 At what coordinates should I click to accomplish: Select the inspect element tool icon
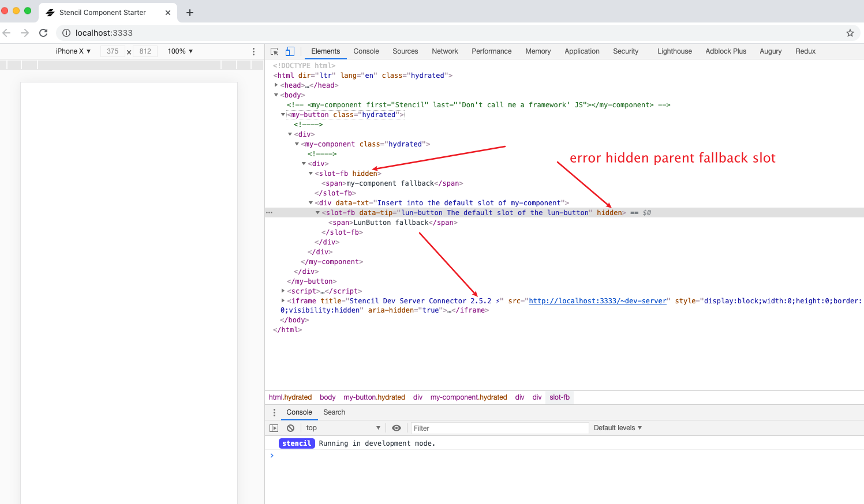(274, 51)
